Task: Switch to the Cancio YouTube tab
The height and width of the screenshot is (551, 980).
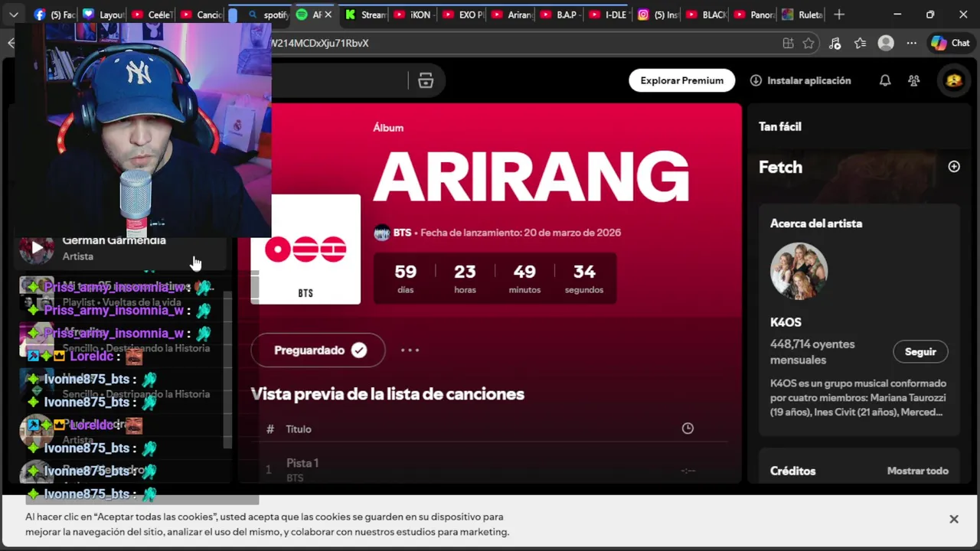Action: point(201,15)
